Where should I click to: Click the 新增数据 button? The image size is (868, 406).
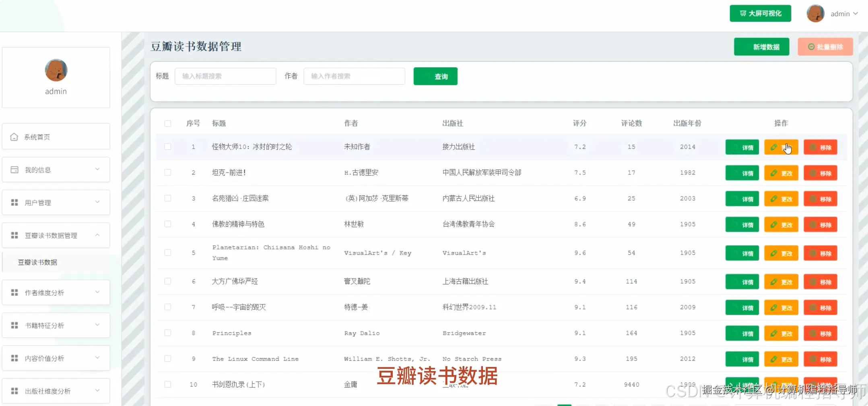[761, 47]
